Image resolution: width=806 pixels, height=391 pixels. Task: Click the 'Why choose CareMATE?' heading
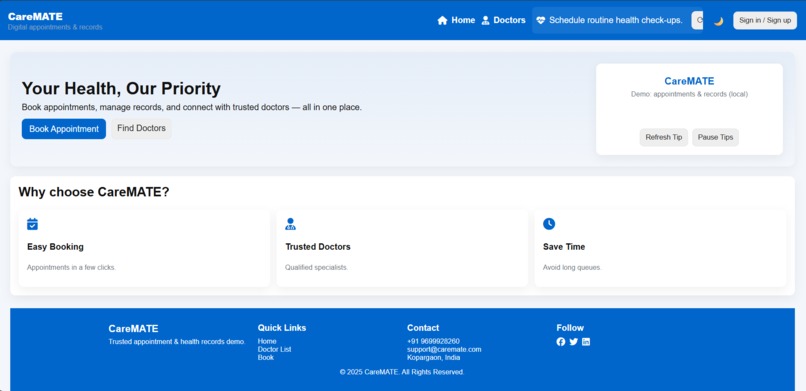tap(94, 192)
